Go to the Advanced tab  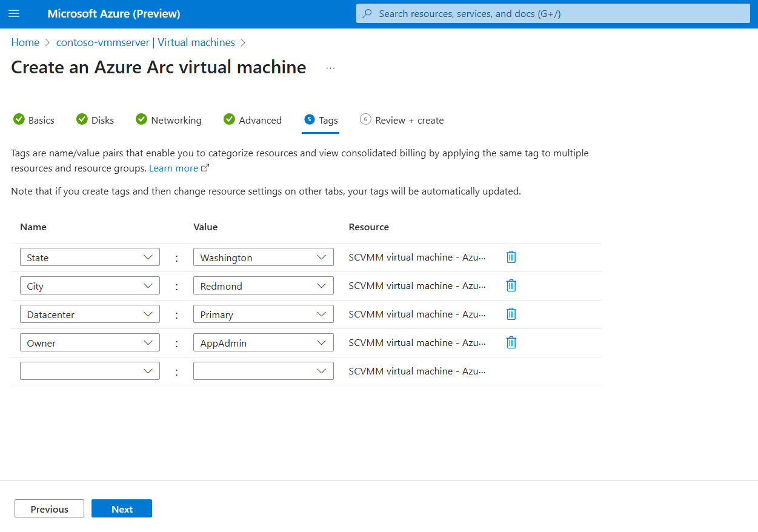coord(253,120)
